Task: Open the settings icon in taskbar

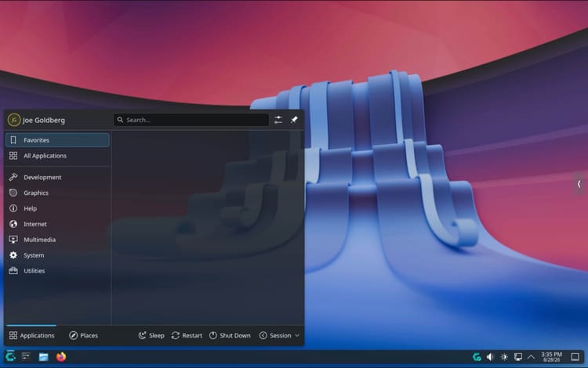Action: coord(26,356)
